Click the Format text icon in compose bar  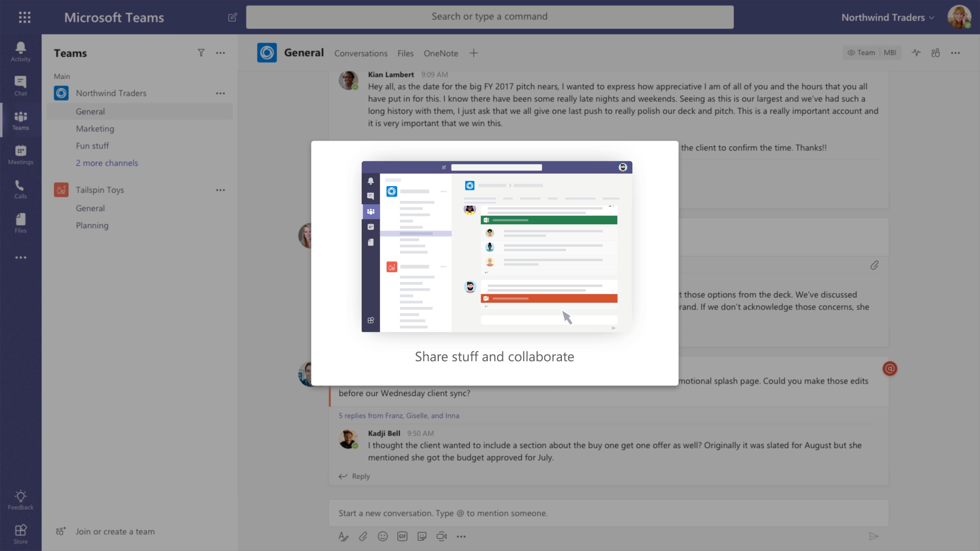pos(343,536)
